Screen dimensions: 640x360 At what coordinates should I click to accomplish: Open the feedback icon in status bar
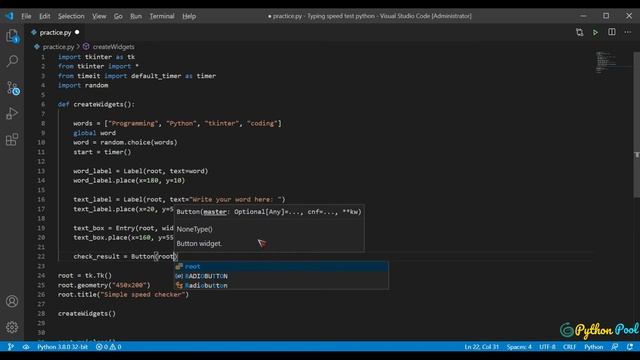click(614, 347)
